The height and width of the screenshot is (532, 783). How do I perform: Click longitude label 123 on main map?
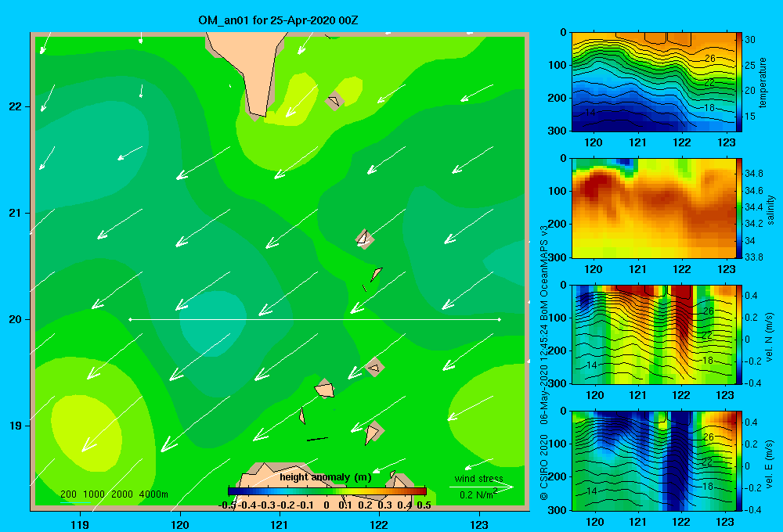coord(479,524)
